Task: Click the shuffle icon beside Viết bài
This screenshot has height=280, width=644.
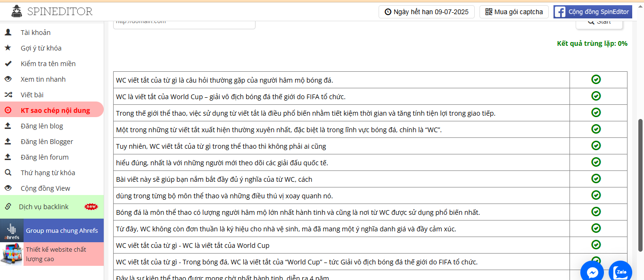Action: click(x=8, y=95)
